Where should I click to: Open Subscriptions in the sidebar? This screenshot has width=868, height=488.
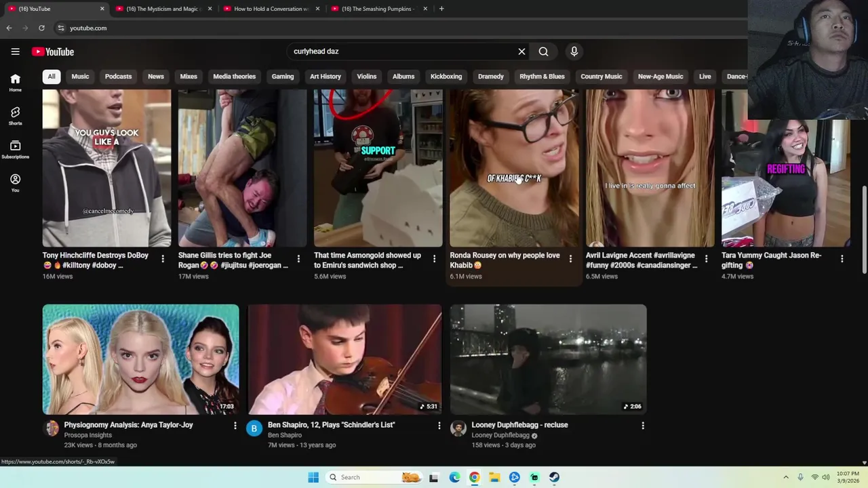[15, 150]
